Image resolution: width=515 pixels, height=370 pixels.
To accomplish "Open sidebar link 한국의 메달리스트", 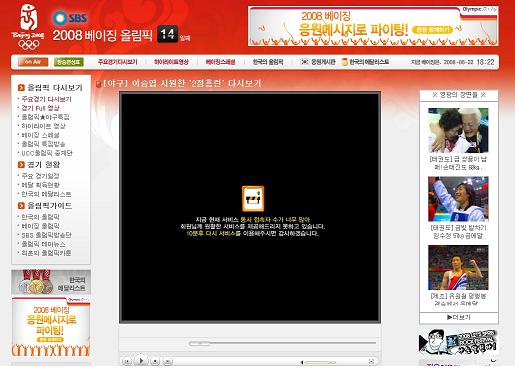I will coord(46,194).
